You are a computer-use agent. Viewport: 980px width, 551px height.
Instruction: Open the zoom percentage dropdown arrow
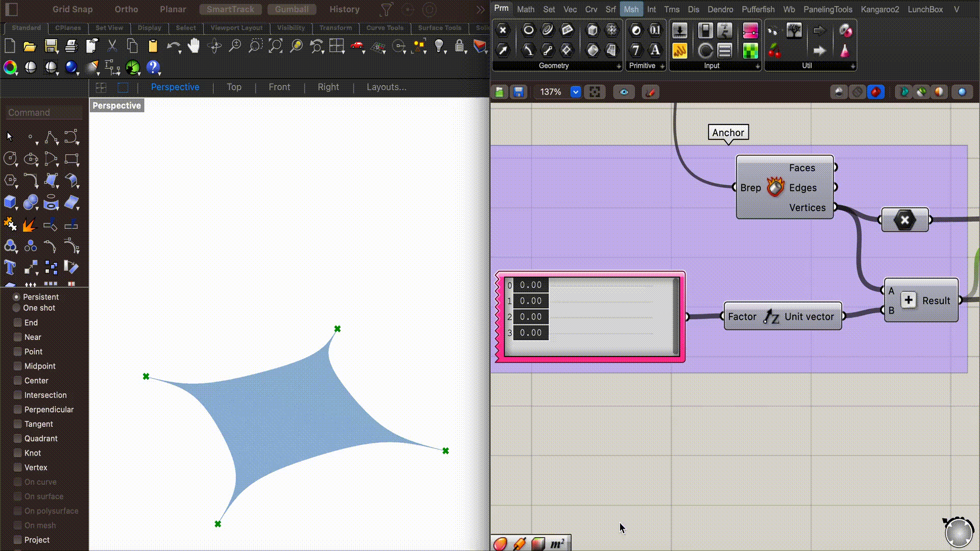[x=575, y=92]
